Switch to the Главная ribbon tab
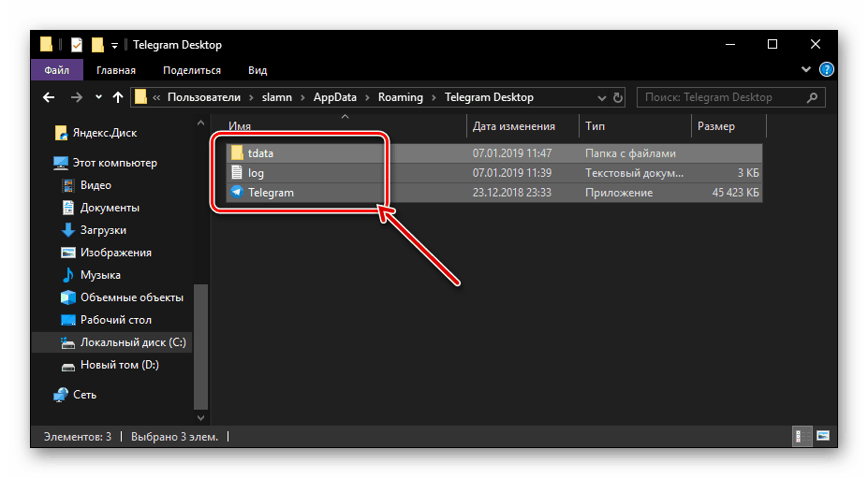868x478 pixels. pyautogui.click(x=116, y=70)
